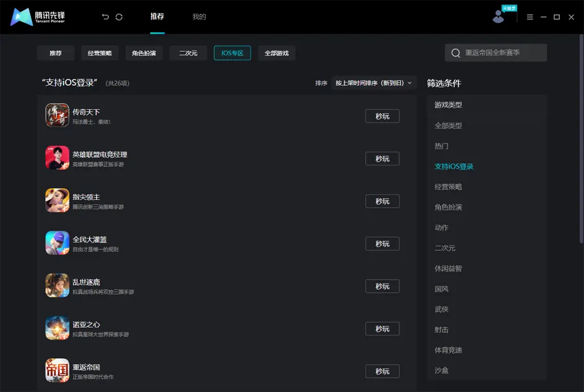Open the 传奇天下 game icon
The image size is (584, 392).
click(x=57, y=115)
